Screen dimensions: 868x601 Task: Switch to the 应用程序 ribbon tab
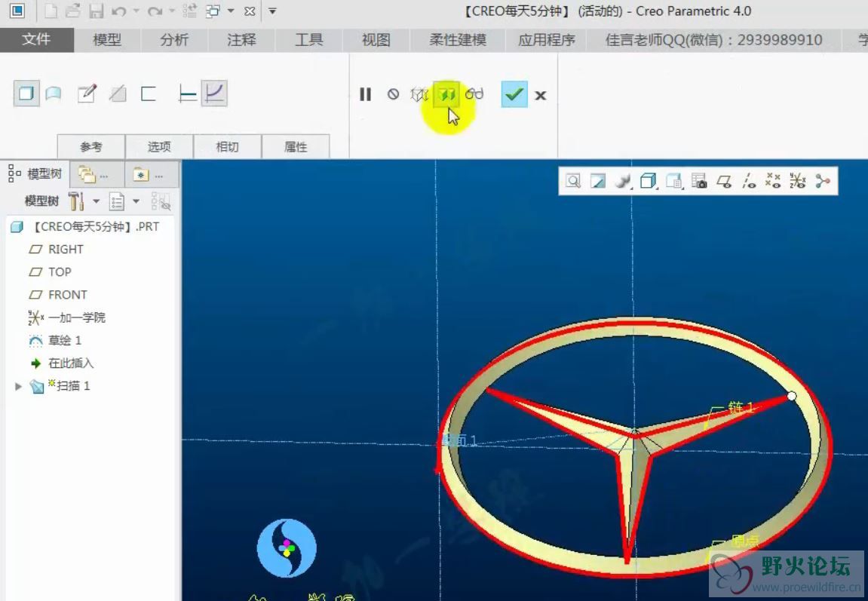547,40
